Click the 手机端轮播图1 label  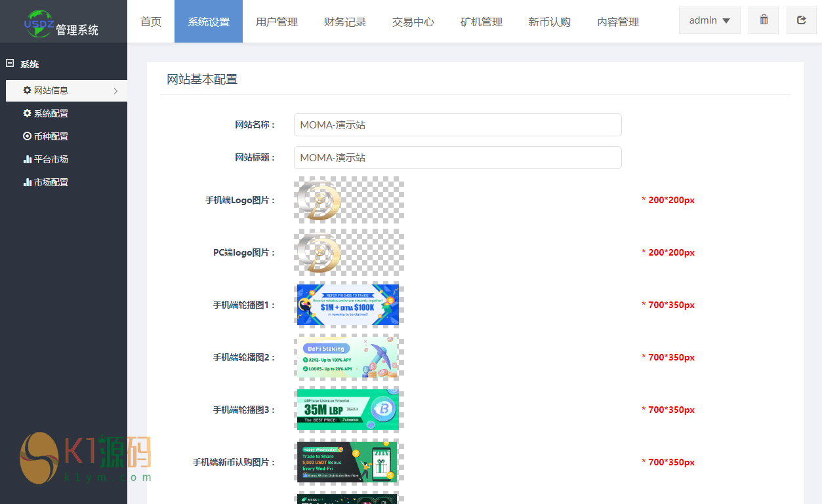244,305
